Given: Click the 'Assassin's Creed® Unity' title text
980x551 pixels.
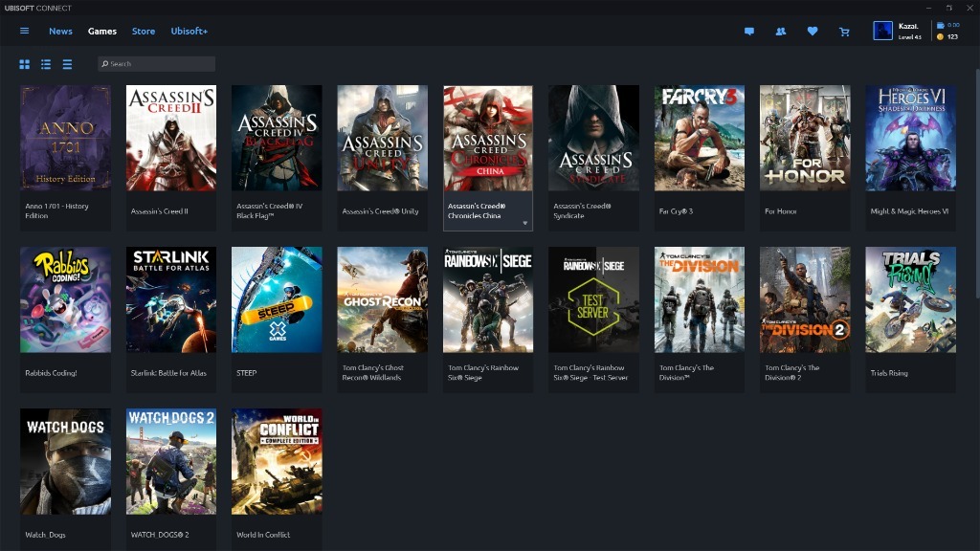Looking at the screenshot, I should click(x=381, y=211).
